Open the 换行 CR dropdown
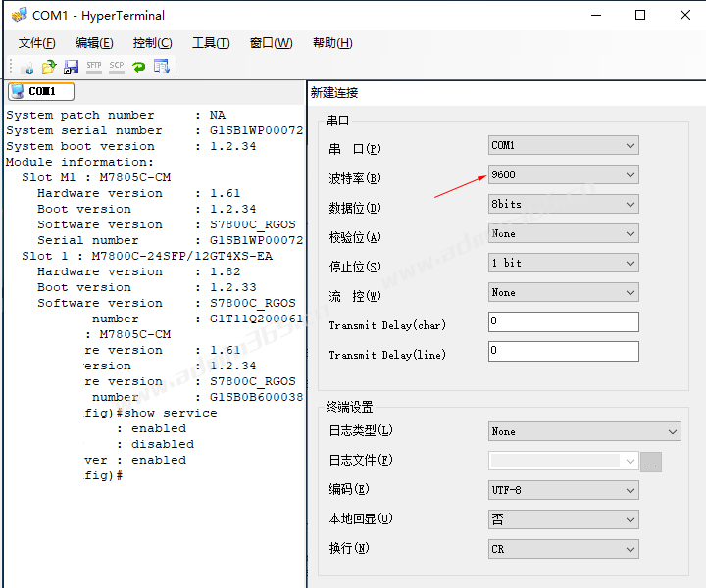The image size is (706, 588). (x=563, y=550)
